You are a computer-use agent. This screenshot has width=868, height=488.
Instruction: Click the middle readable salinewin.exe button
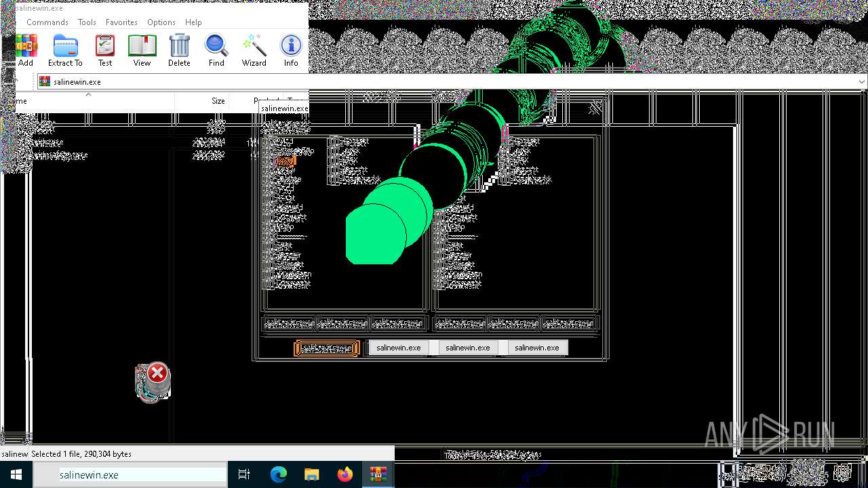tap(468, 348)
